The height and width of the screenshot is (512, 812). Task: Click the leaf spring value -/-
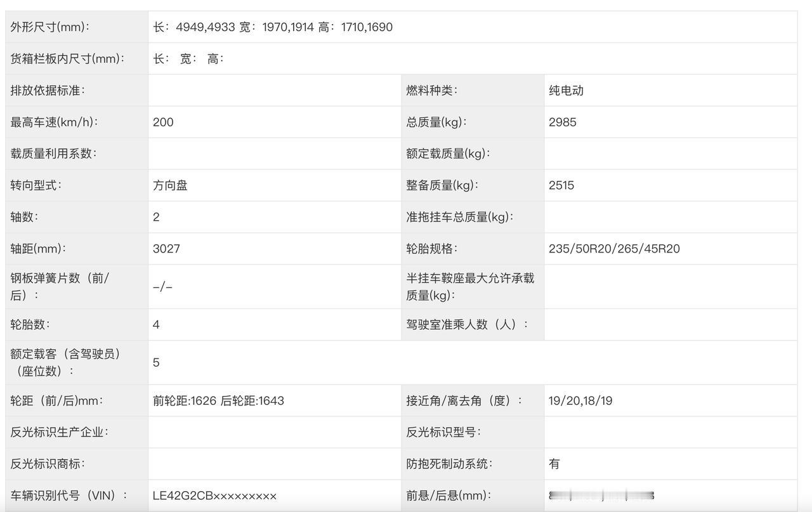162,287
